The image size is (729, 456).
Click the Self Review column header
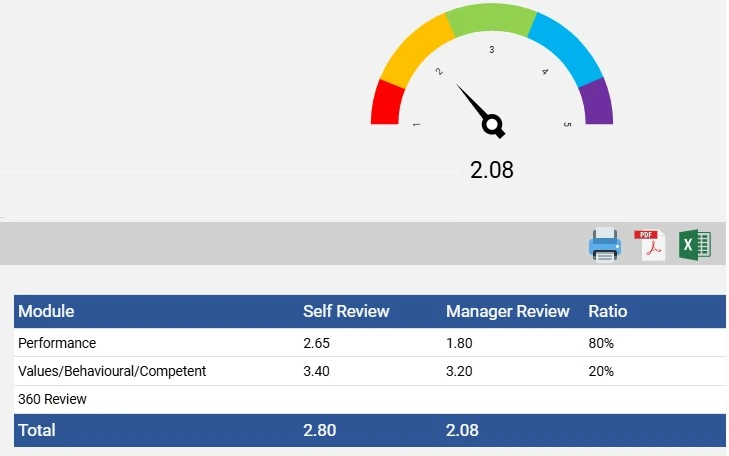click(346, 311)
